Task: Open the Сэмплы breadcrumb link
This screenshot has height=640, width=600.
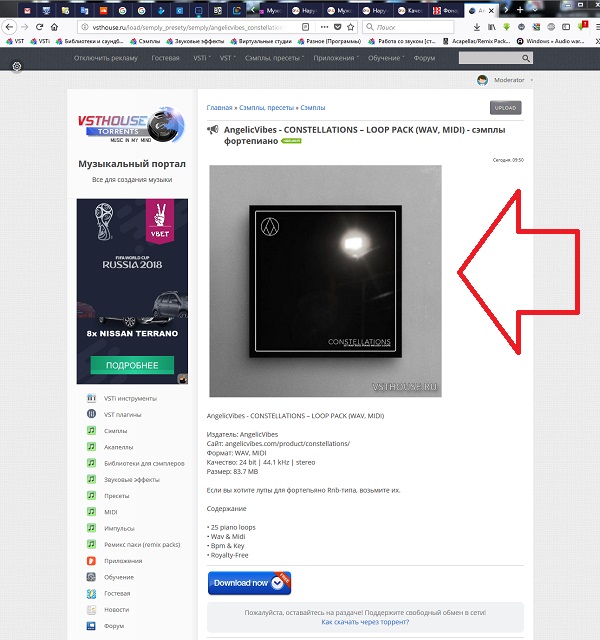Action: pyautogui.click(x=313, y=108)
